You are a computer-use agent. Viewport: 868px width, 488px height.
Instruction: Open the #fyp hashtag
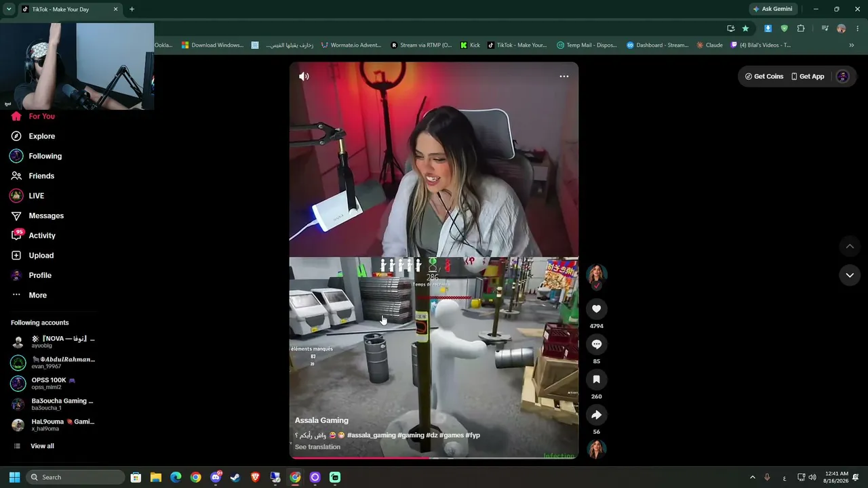(473, 435)
